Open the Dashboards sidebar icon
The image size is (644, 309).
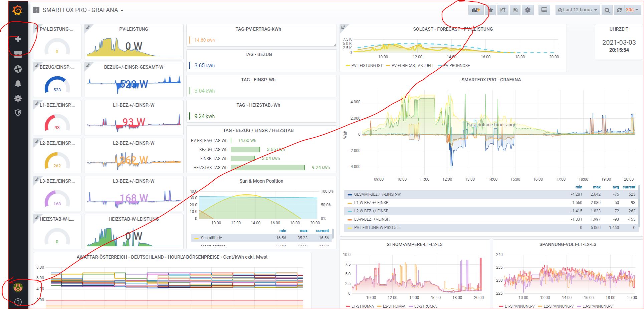pyautogui.click(x=18, y=54)
